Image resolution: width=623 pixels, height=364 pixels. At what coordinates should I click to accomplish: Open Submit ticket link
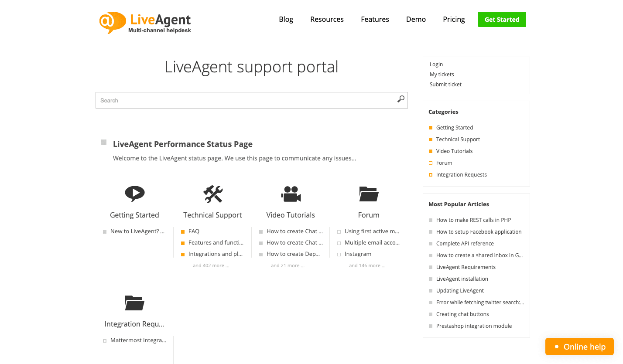[445, 84]
